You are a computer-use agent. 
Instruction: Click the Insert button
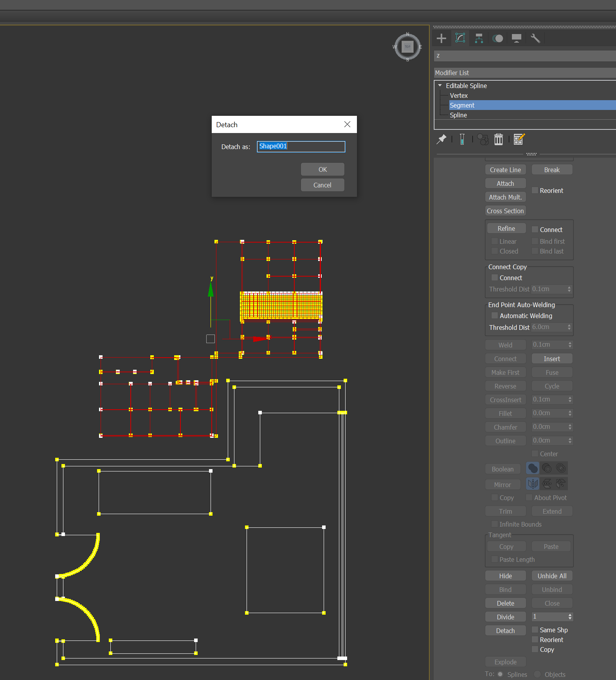[x=552, y=359]
